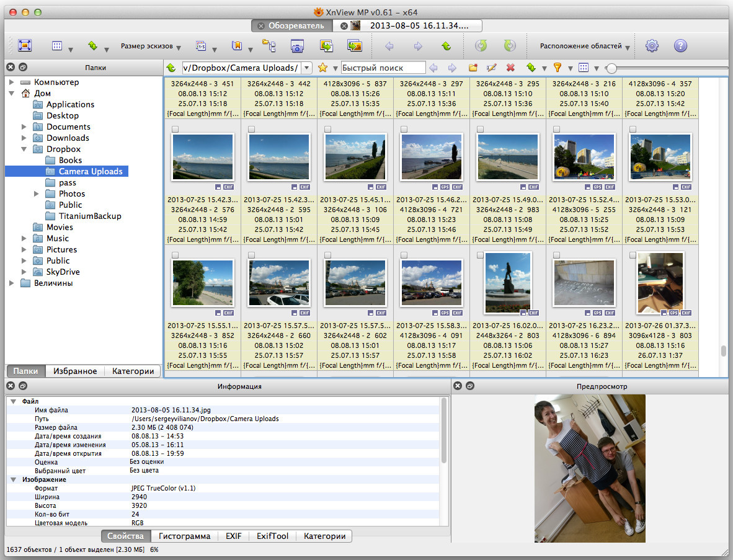Click the rename pencil icon
Viewport: 733px width, 560px height.
(492, 68)
